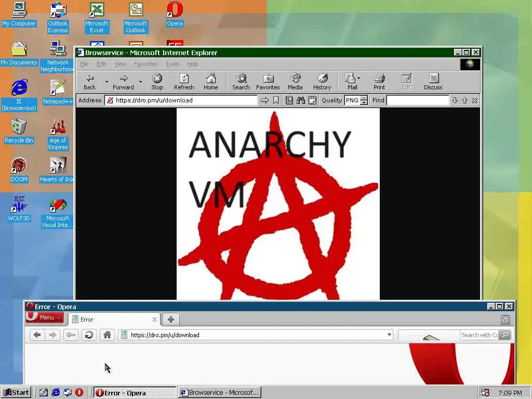Click the picture icon before binoculars
The image size is (532, 399).
pyautogui.click(x=289, y=100)
